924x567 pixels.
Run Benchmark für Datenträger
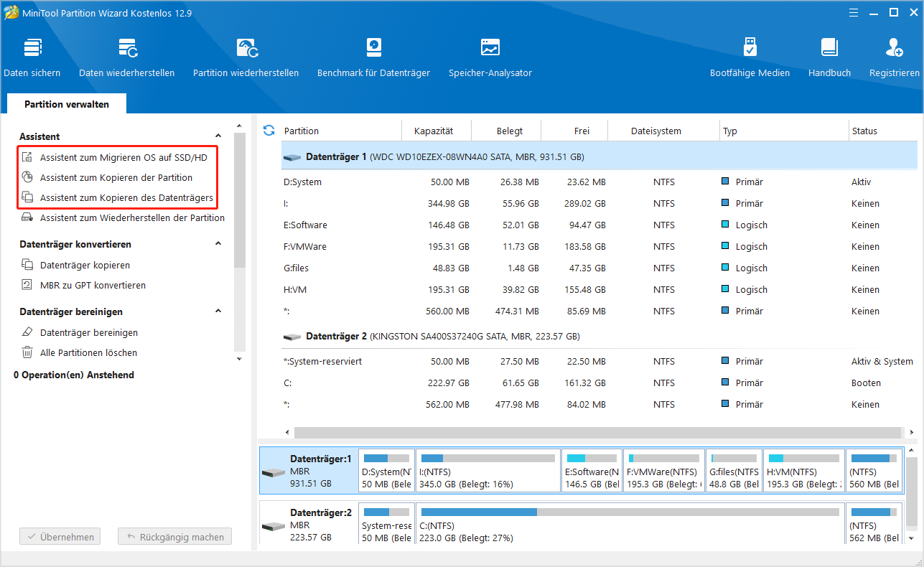(373, 57)
